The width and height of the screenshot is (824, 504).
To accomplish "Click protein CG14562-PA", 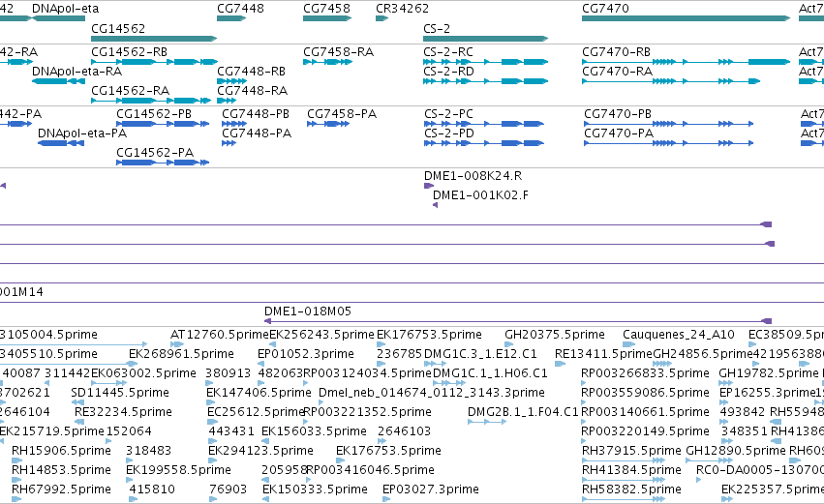I will [155, 152].
